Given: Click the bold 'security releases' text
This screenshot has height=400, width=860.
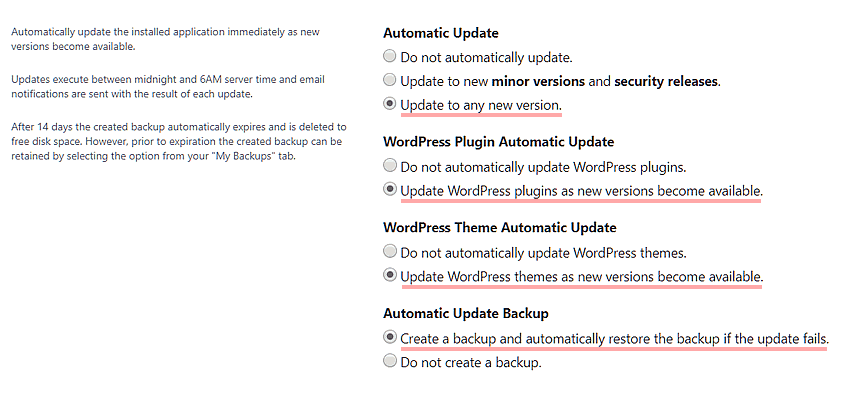Looking at the screenshot, I should 666,82.
